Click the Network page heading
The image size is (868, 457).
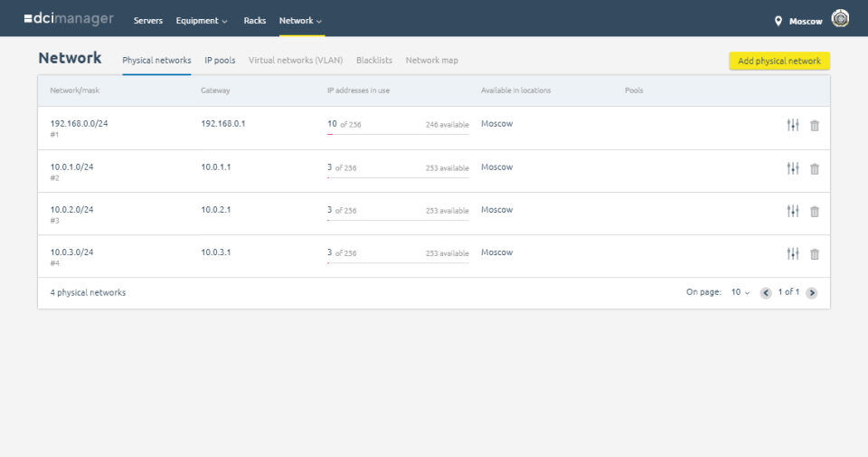(70, 58)
